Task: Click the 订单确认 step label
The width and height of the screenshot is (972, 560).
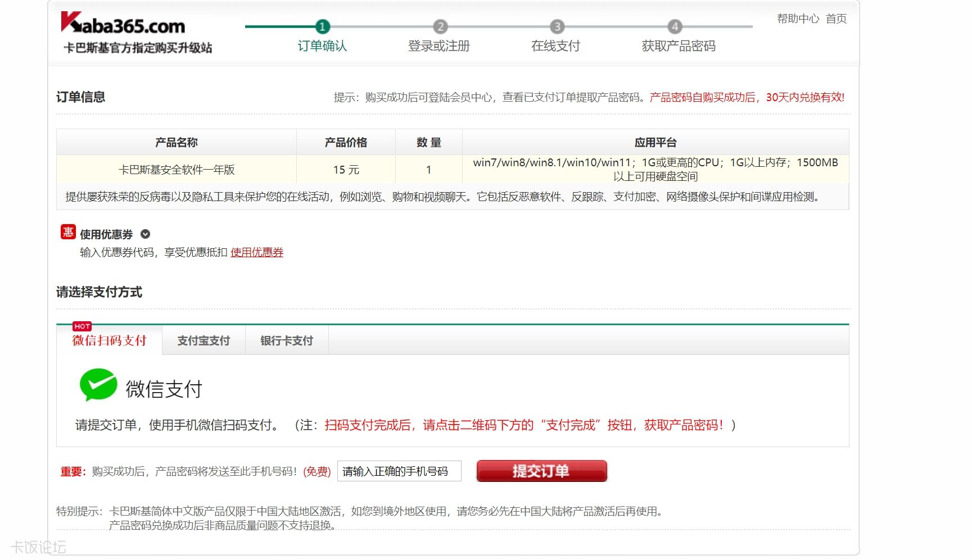Action: click(x=322, y=46)
